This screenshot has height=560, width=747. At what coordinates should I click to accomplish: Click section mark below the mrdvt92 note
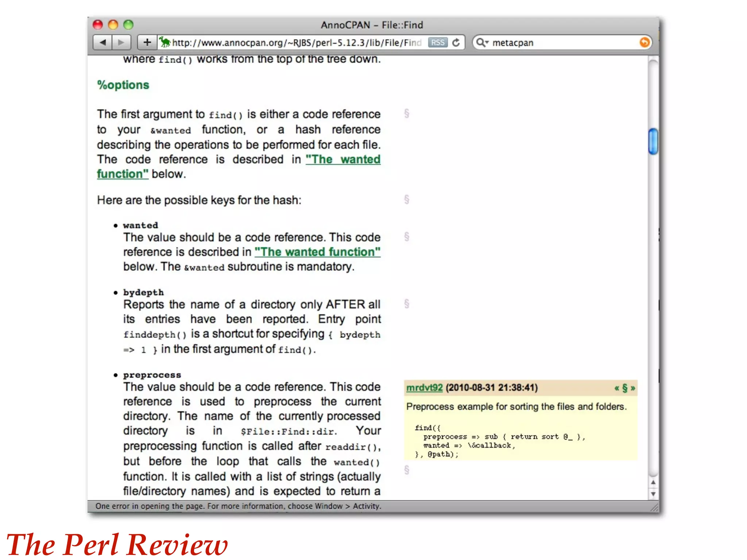[407, 470]
